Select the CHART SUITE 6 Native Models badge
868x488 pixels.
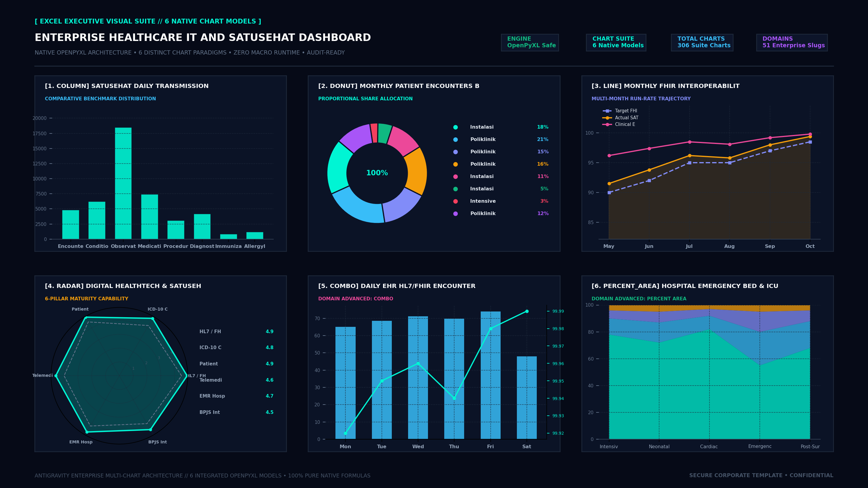[x=616, y=42]
